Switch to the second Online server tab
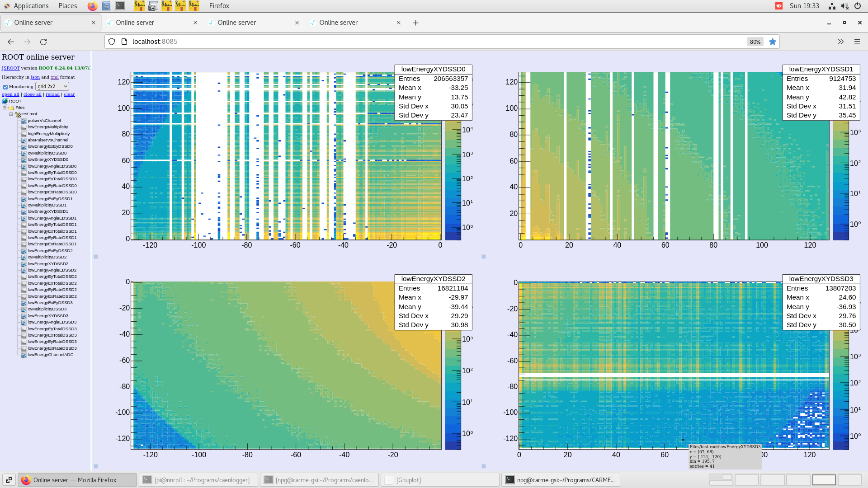Screen dimensions: 868x488 136,22
